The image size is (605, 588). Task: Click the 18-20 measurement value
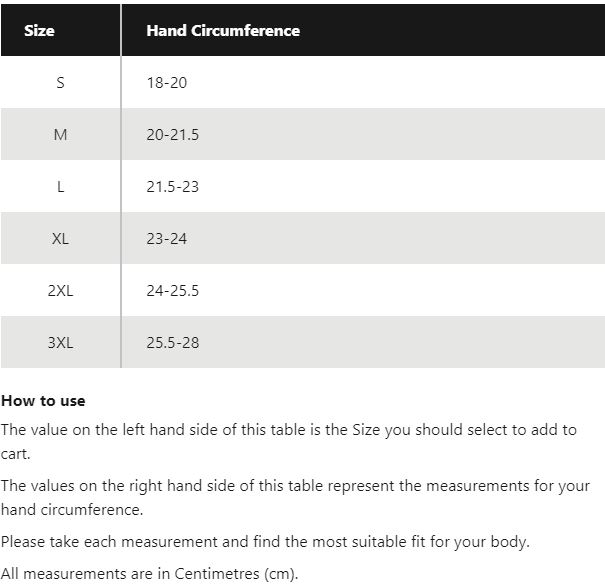167,83
